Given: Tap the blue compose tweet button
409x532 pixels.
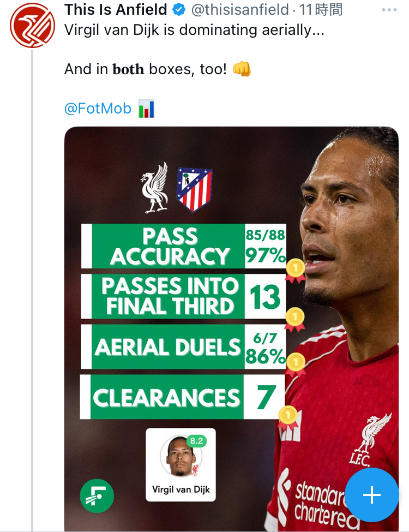Looking at the screenshot, I should 372,495.
